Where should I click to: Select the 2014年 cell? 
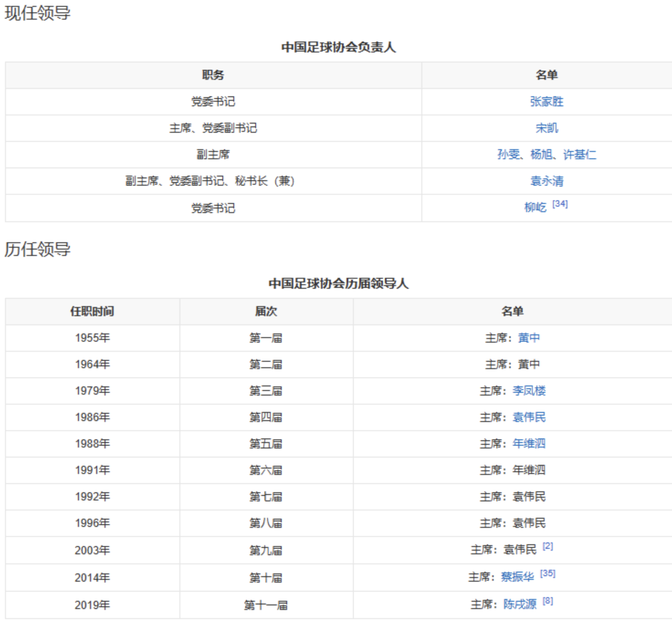[x=92, y=578]
